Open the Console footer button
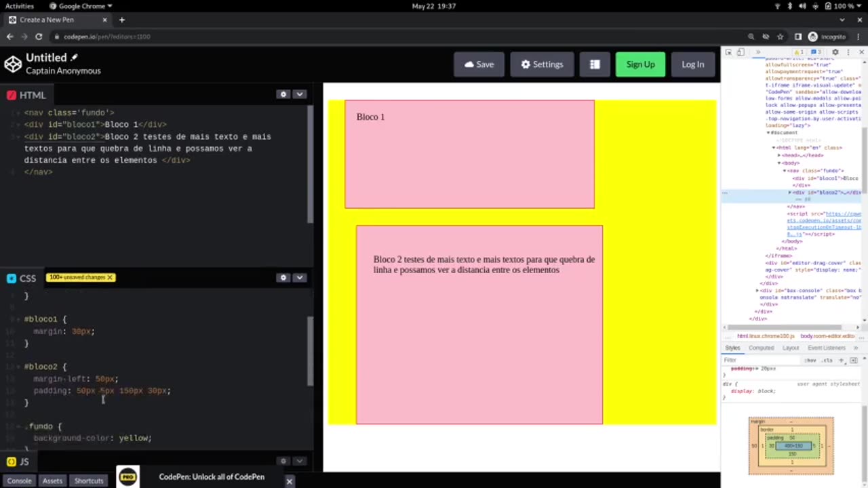Screen dimensions: 868x488 point(19,481)
